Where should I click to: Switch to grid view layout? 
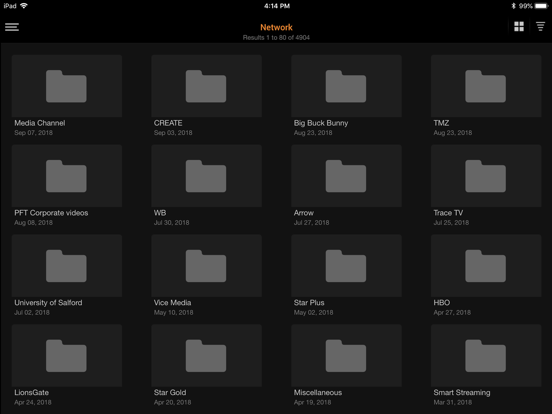[519, 26]
